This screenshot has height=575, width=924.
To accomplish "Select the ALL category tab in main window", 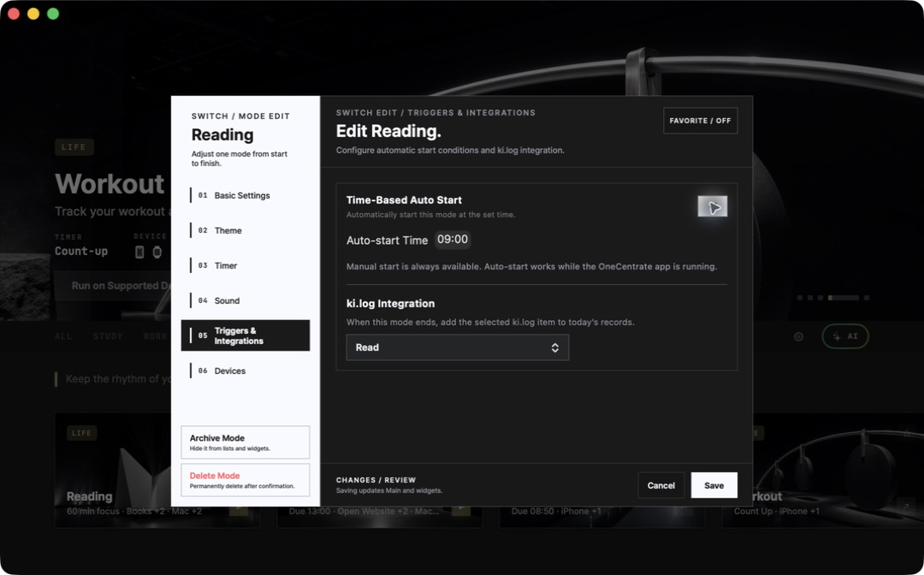I will (63, 336).
